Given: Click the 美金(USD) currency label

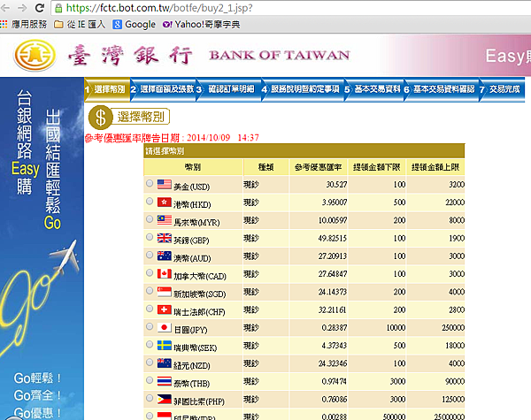Looking at the screenshot, I should (192, 187).
